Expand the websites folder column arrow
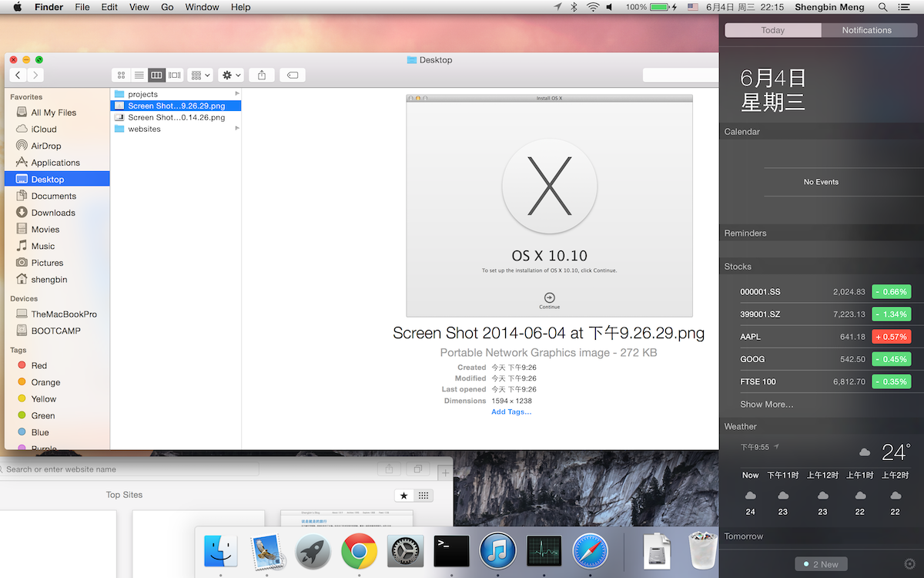Image resolution: width=924 pixels, height=578 pixels. tap(237, 129)
